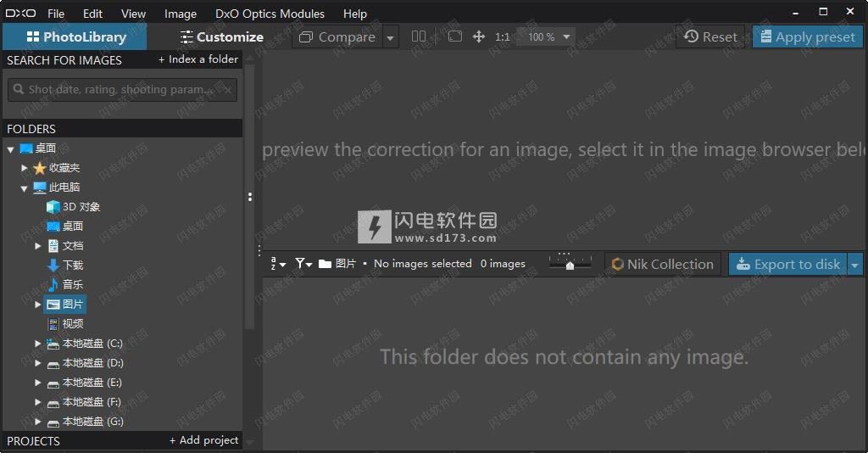This screenshot has width=868, height=453.
Task: Select the 下载 downloads folder
Action: coord(65,266)
